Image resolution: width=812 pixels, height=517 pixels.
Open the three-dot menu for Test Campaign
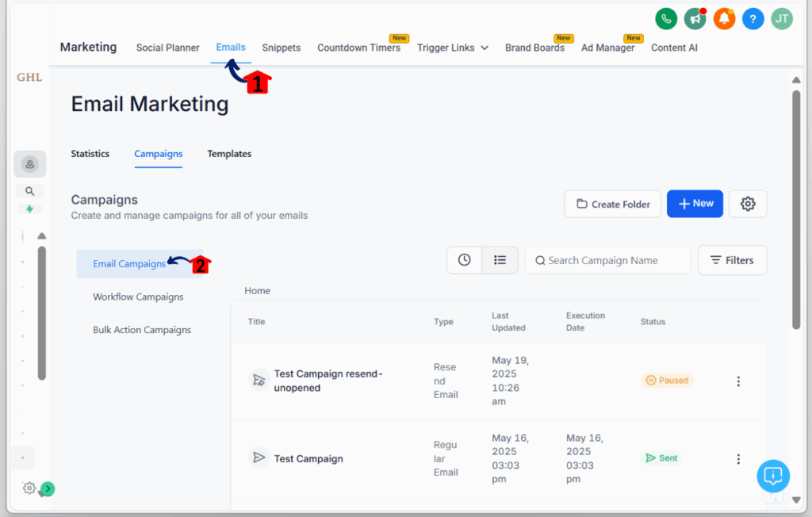[738, 458]
